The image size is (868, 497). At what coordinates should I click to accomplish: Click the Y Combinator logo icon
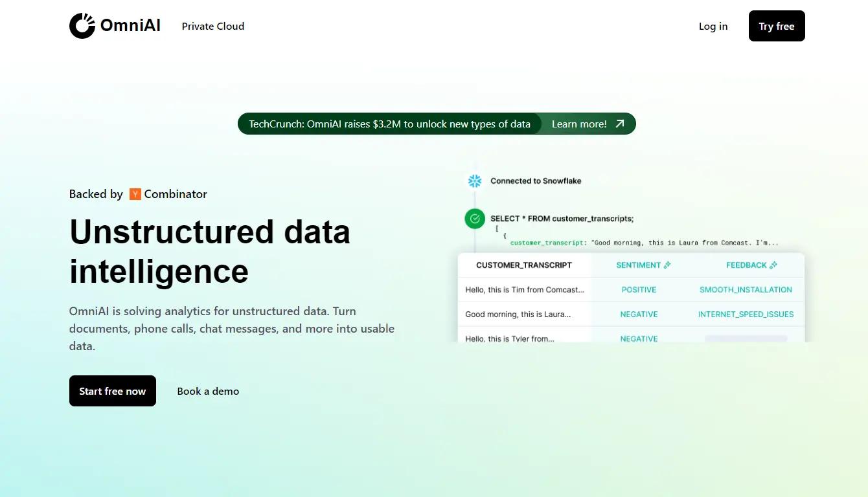[135, 194]
